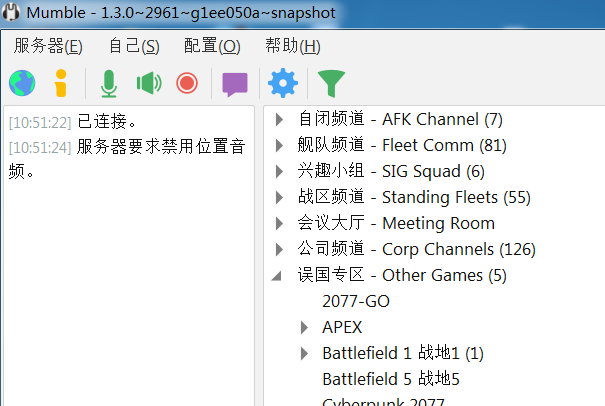Click the [10:51:22] timestamp in the log

point(40,123)
